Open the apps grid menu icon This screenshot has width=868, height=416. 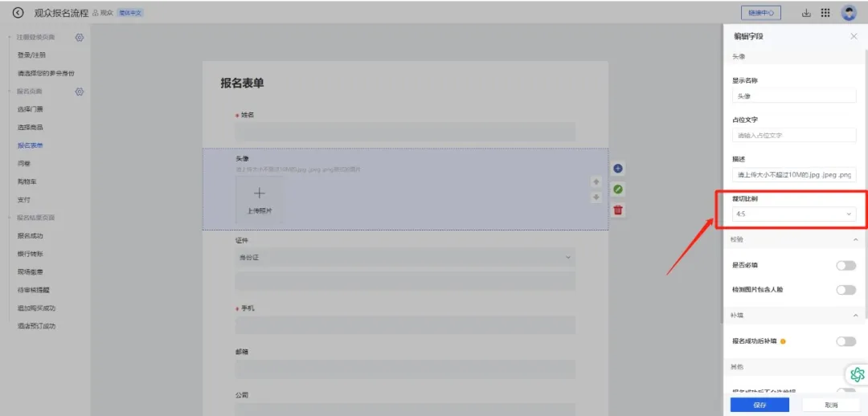(x=825, y=13)
